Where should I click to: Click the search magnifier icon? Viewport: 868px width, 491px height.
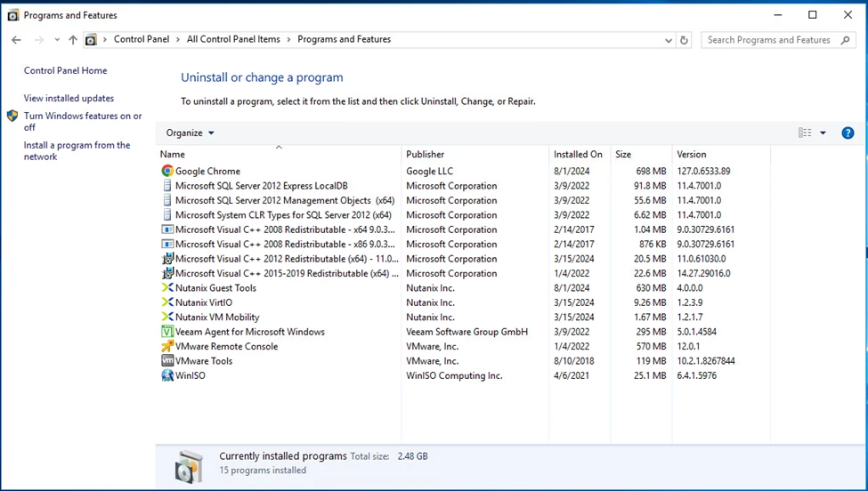[x=845, y=40]
